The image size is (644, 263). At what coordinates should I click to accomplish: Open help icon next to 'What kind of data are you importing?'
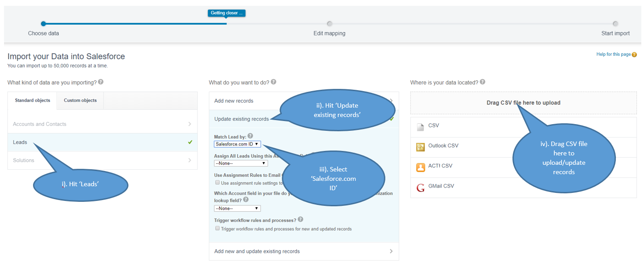(101, 82)
